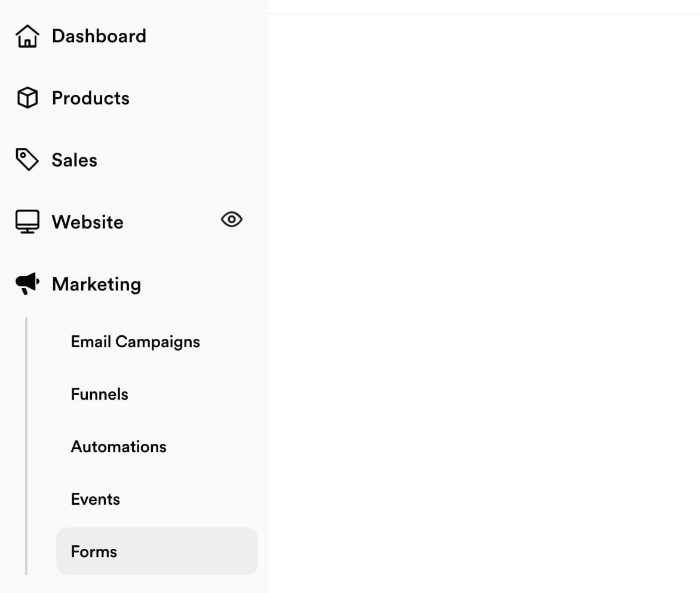Image resolution: width=700 pixels, height=593 pixels.
Task: Navigate to Funnels submenu item
Action: [100, 394]
